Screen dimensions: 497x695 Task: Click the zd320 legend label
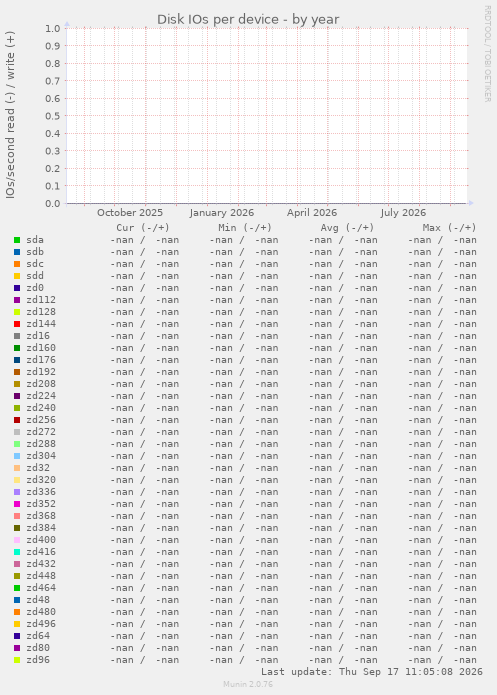41,480
